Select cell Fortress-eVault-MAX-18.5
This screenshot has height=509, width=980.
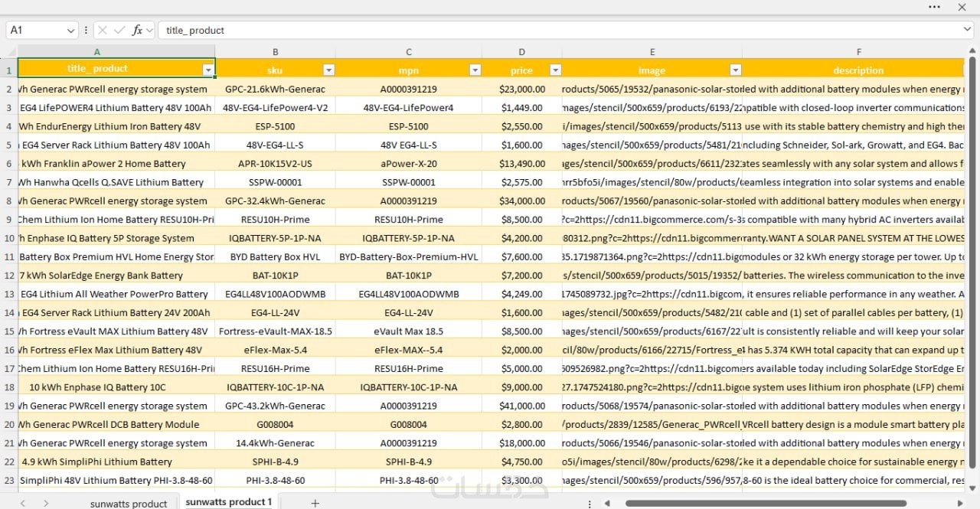[x=275, y=331]
